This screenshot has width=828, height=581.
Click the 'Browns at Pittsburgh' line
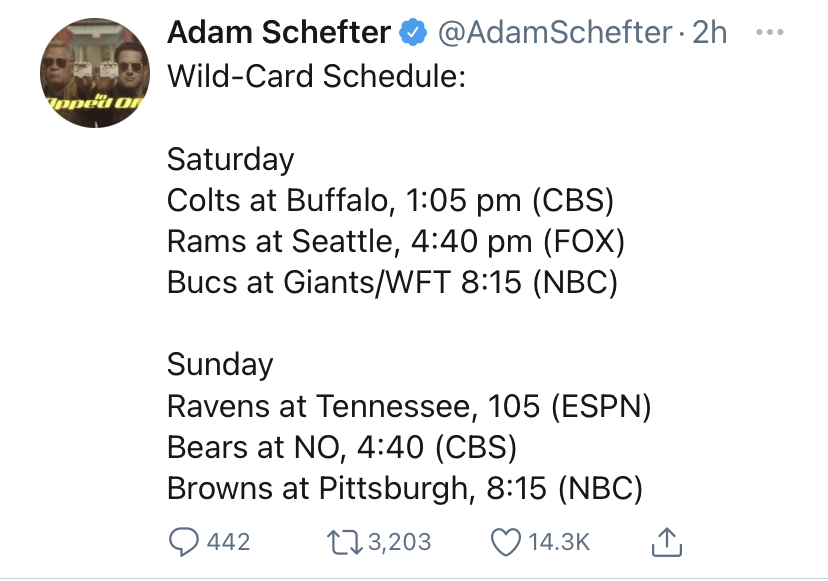(404, 488)
